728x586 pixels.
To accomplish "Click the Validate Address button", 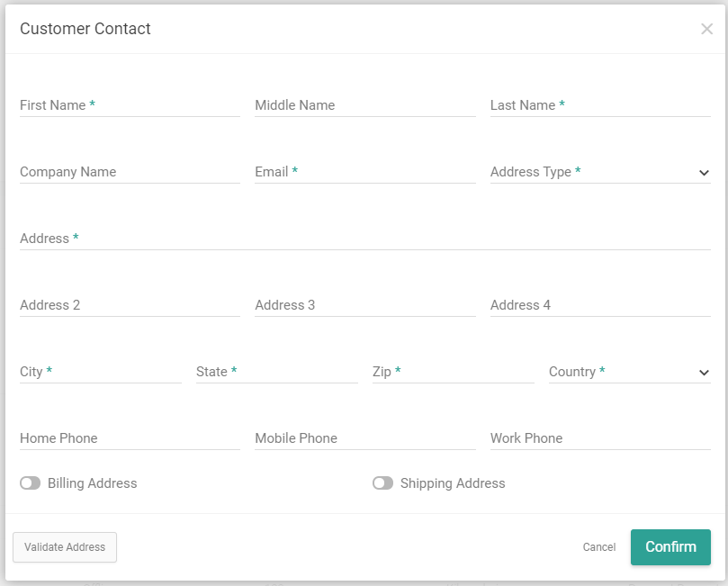I will [x=64, y=547].
